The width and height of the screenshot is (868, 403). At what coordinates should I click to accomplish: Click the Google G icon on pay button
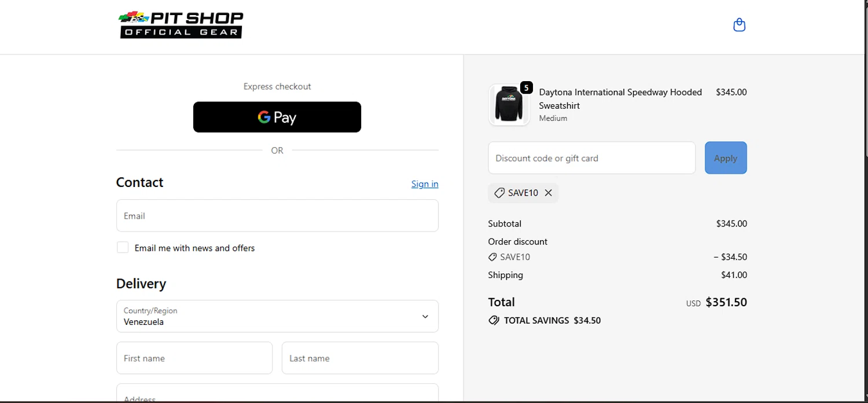pyautogui.click(x=264, y=117)
